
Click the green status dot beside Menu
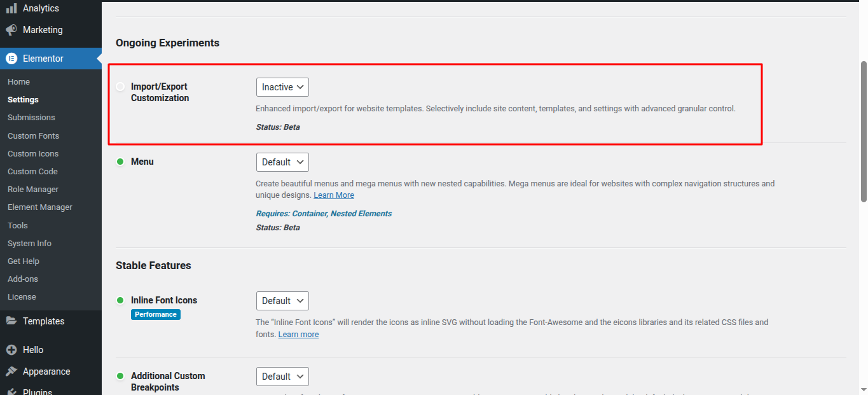(120, 162)
